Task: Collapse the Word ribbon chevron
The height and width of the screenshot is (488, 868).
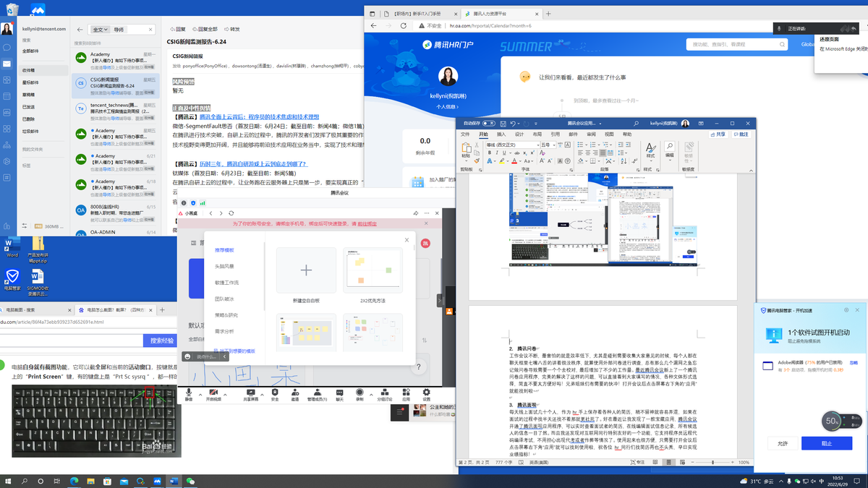Action: [x=751, y=171]
